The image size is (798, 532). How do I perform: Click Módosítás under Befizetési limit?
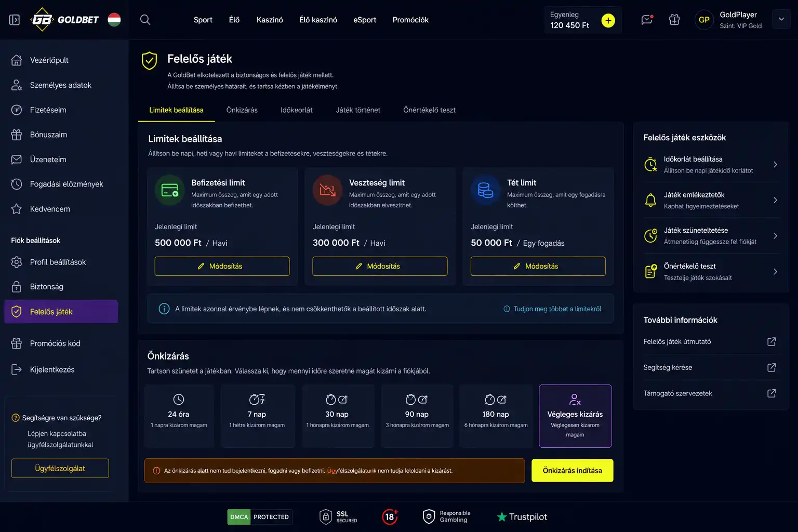click(222, 266)
